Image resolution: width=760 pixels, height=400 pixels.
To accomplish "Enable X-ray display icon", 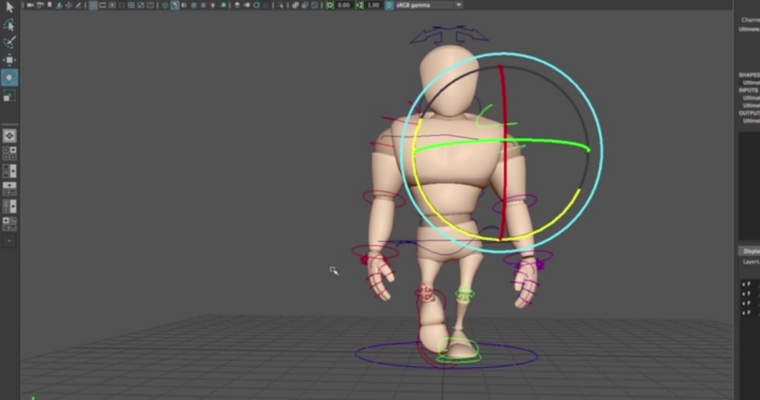I will (295, 5).
